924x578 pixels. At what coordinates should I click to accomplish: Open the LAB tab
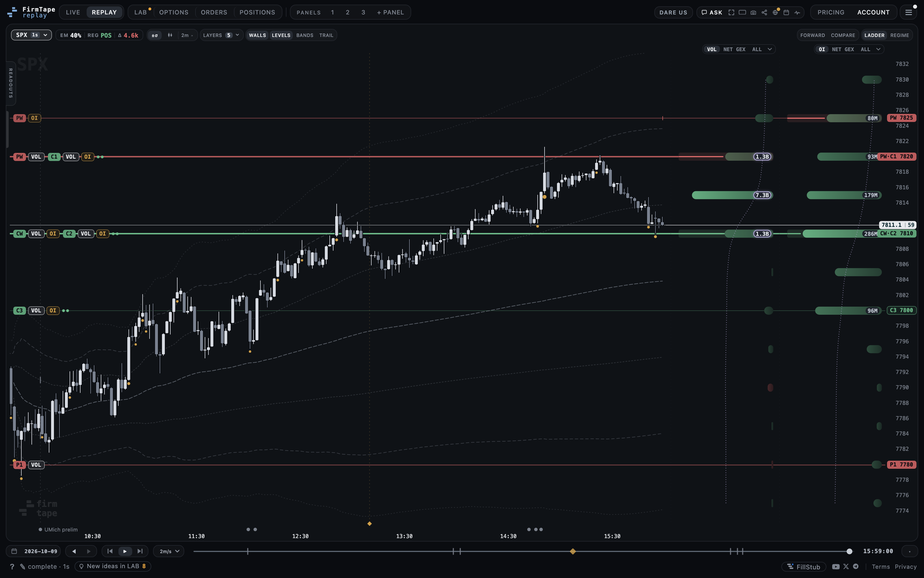141,12
